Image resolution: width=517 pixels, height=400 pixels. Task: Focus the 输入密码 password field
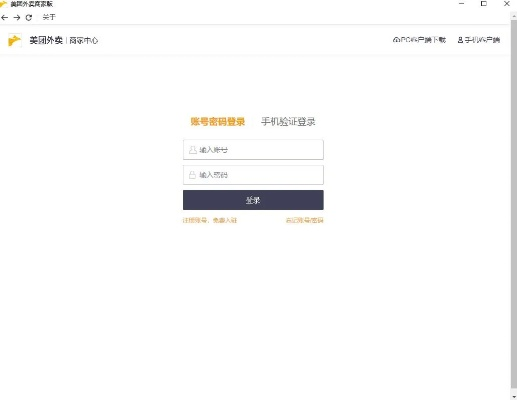[253, 175]
